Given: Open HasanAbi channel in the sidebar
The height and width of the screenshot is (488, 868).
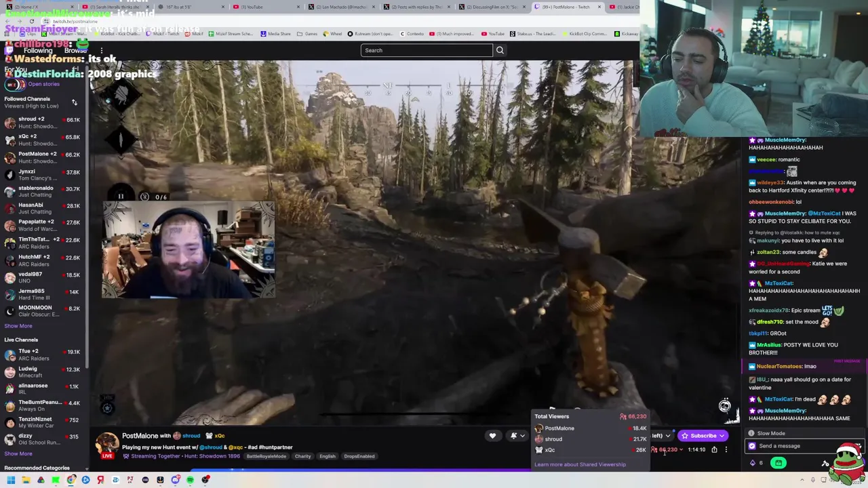Looking at the screenshot, I should tap(44, 208).
